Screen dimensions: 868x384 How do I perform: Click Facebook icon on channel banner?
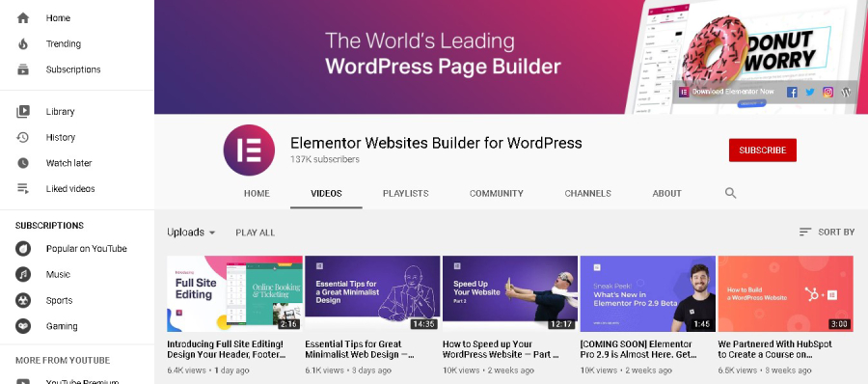tap(792, 92)
